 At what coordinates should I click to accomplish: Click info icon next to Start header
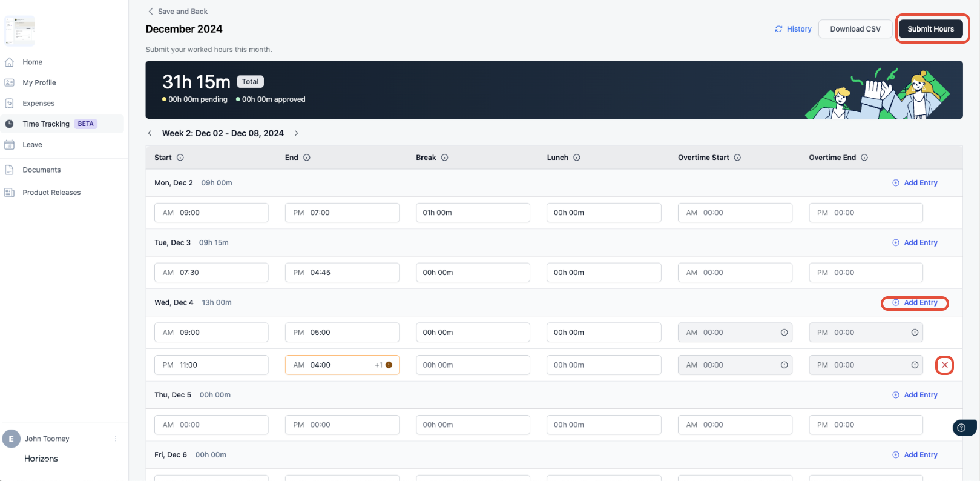[x=180, y=158]
